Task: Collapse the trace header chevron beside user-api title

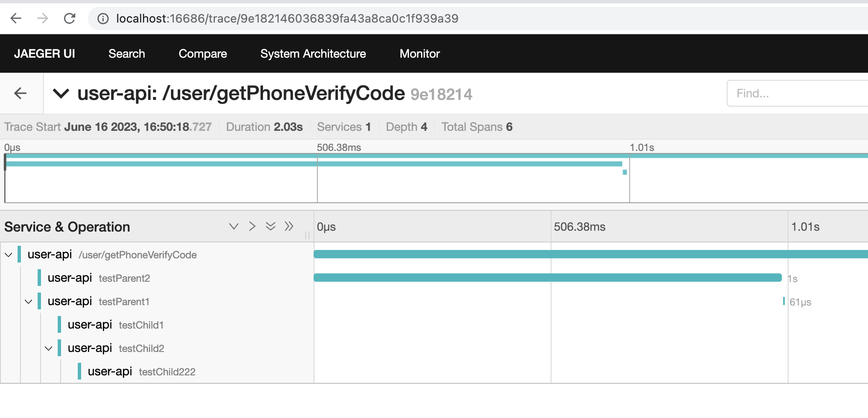Action: pyautogui.click(x=61, y=93)
